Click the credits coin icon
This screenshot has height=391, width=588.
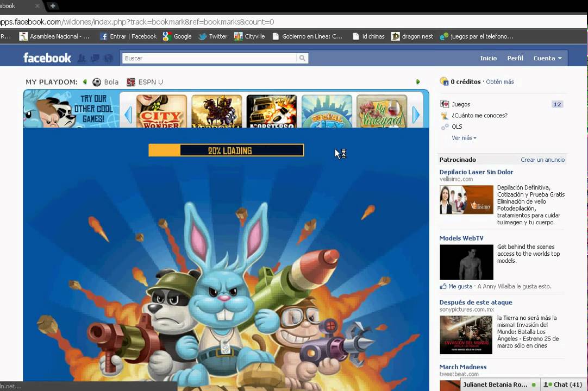[x=444, y=81]
